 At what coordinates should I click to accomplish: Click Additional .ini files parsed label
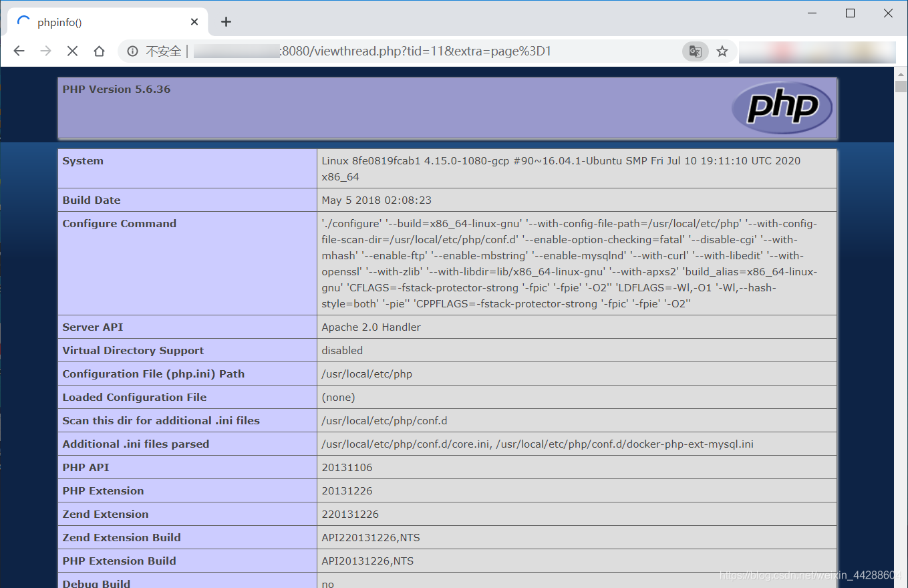136,444
